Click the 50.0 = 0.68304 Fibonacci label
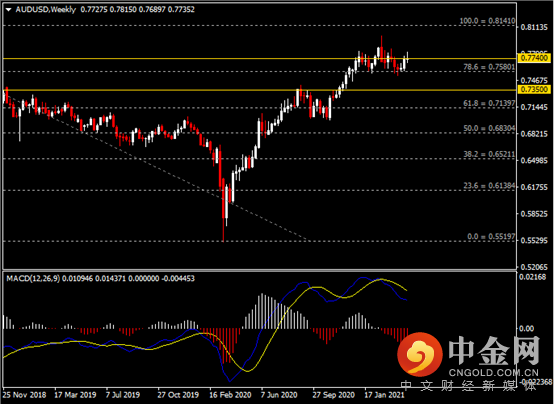 (x=489, y=128)
